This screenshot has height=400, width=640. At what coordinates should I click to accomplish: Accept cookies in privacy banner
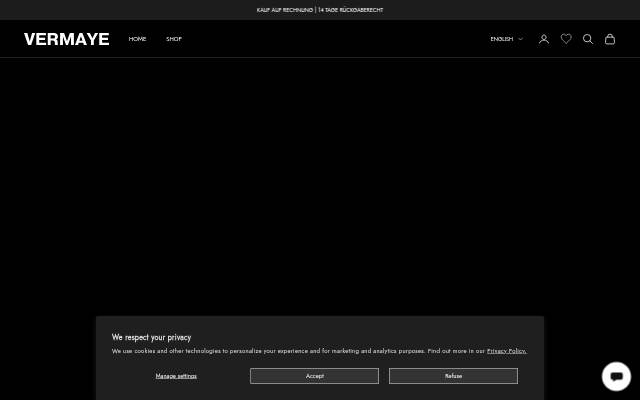pos(314,376)
